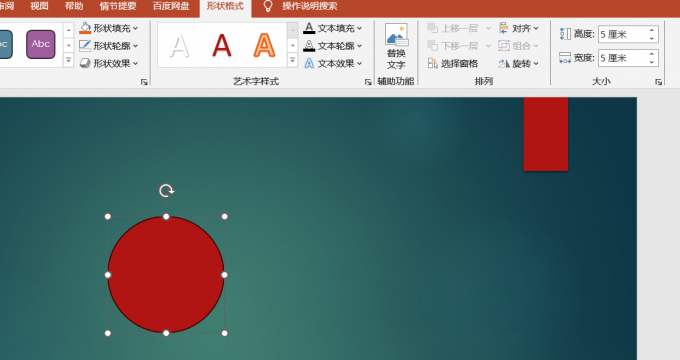Apply the white outline WordArt style
680x360 pixels.
[x=180, y=46]
